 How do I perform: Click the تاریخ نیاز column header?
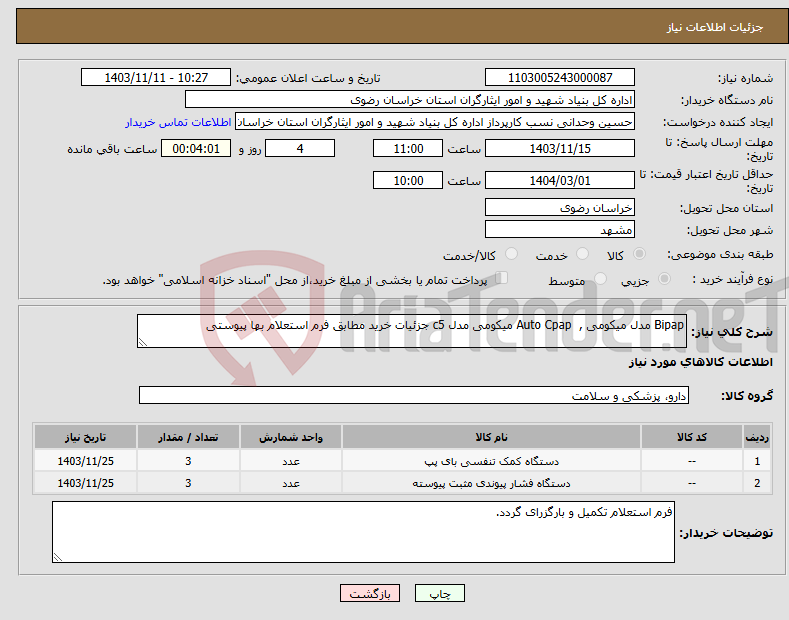coord(86,437)
